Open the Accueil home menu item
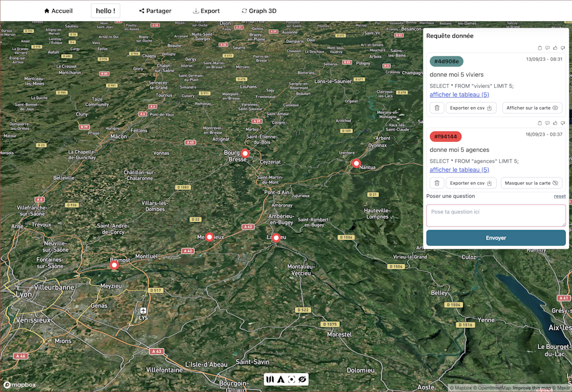 (58, 11)
